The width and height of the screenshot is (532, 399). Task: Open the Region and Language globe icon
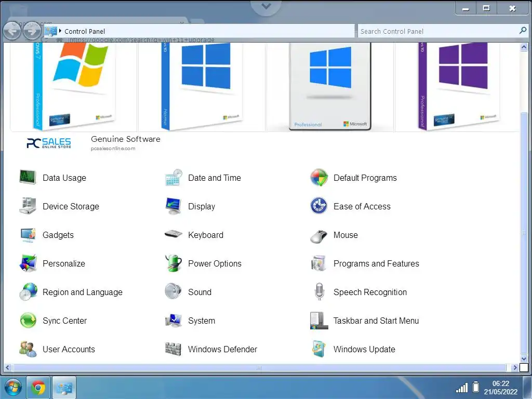click(28, 292)
